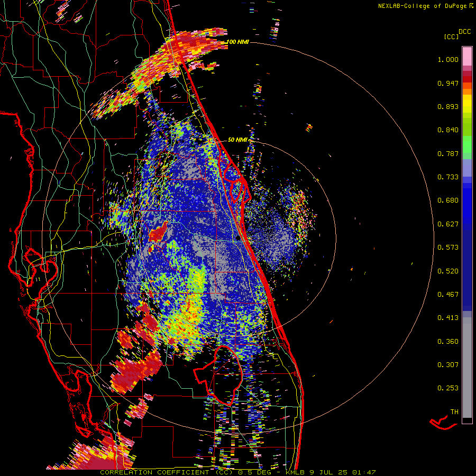Click the 0.893 color scale label
This screenshot has height=476, width=476.
coord(448,106)
